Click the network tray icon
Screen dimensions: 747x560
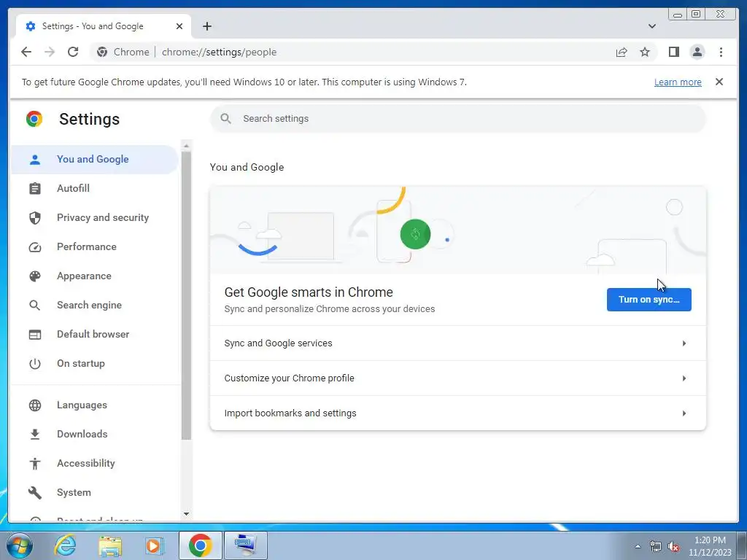pyautogui.click(x=656, y=546)
